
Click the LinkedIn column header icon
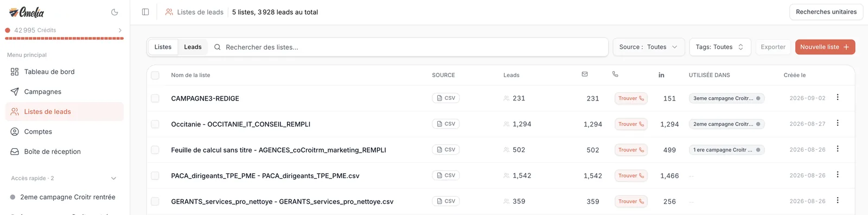pos(661,75)
